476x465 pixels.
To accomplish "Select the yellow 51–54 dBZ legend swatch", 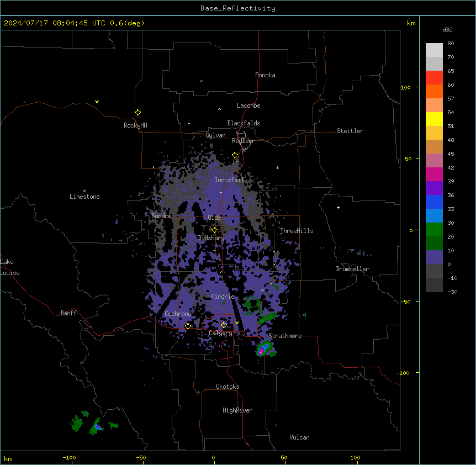I will (x=434, y=119).
